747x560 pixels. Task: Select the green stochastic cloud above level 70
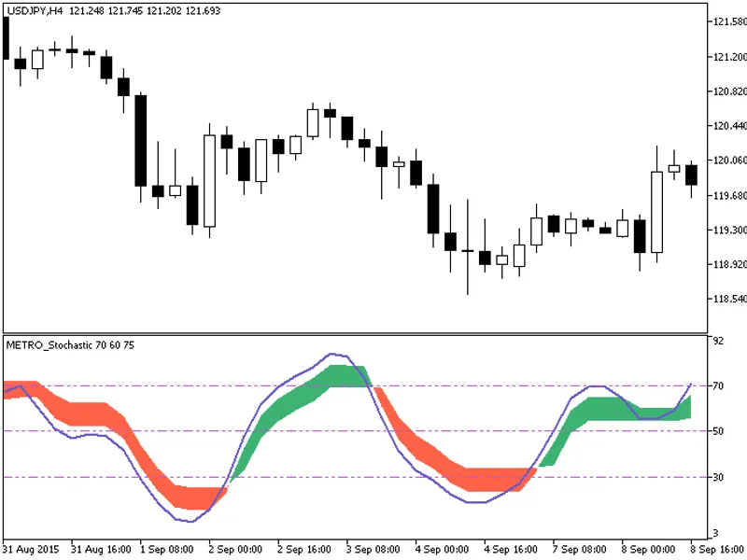pos(346,376)
